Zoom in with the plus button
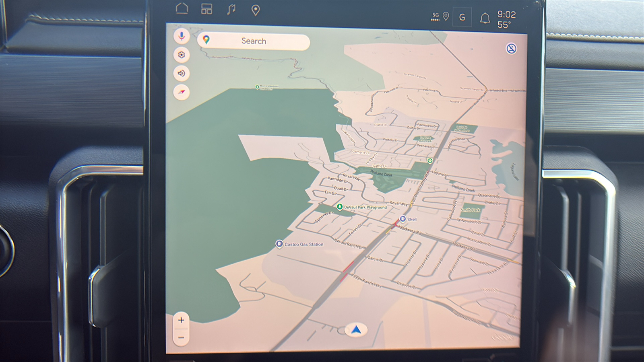 point(181,320)
